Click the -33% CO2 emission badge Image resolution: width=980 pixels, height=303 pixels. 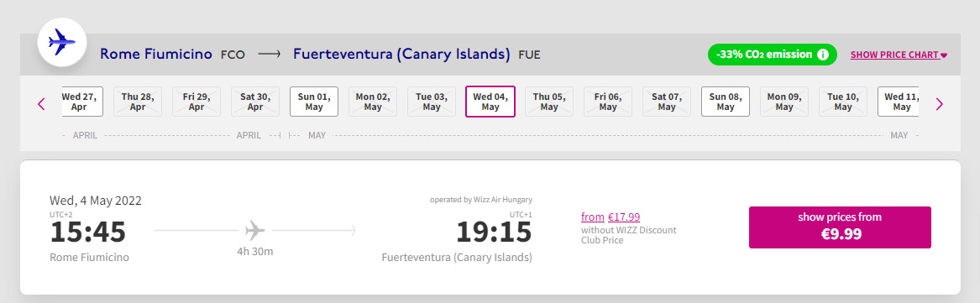772,55
